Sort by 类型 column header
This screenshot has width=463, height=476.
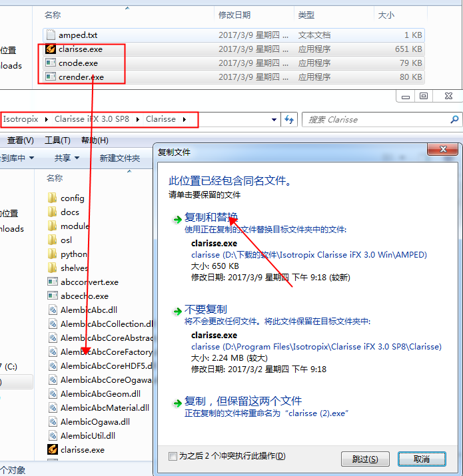(x=306, y=15)
